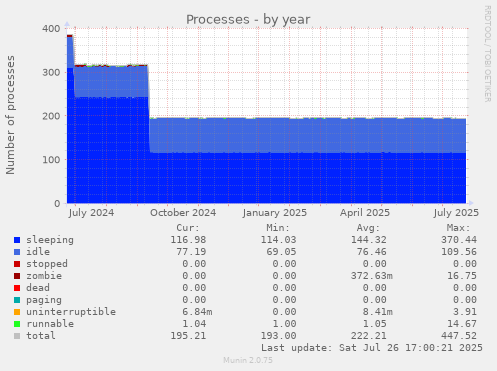Click the 'Avg:' column header
This screenshot has width=497, height=371.
[x=368, y=228]
